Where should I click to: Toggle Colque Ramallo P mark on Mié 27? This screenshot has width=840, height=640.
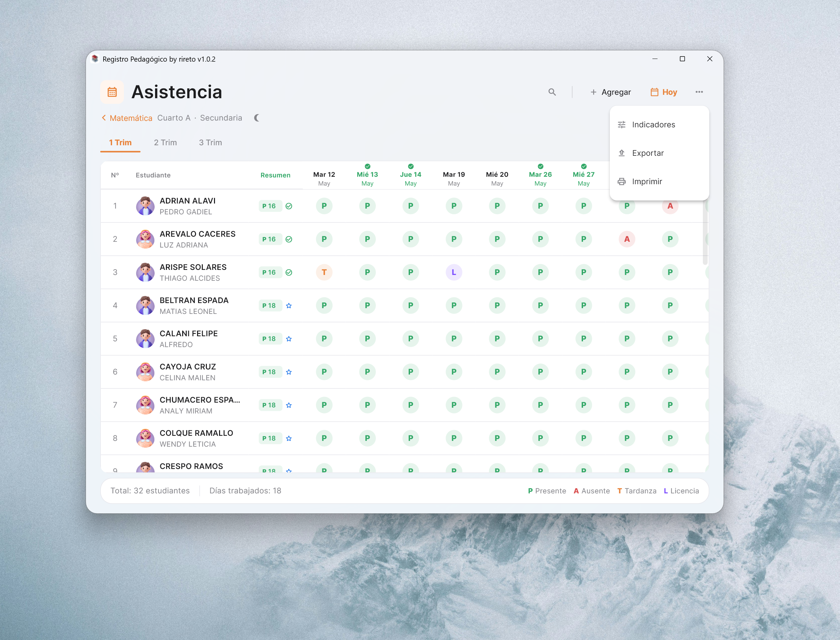point(584,438)
